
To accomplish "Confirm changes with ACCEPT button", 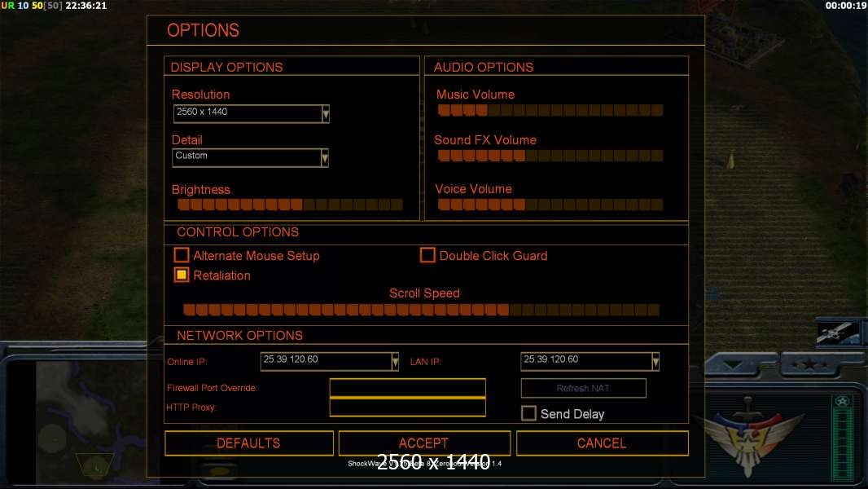I will coord(424,443).
